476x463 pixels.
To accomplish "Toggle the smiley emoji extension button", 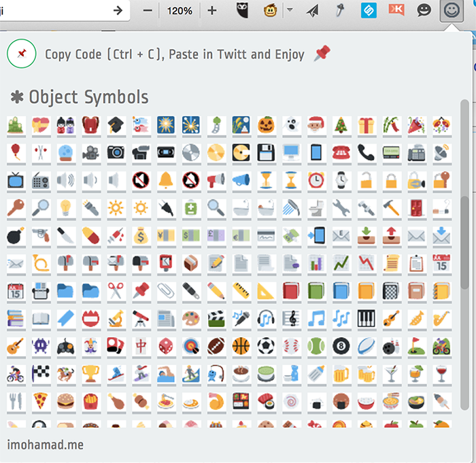I will [451, 10].
